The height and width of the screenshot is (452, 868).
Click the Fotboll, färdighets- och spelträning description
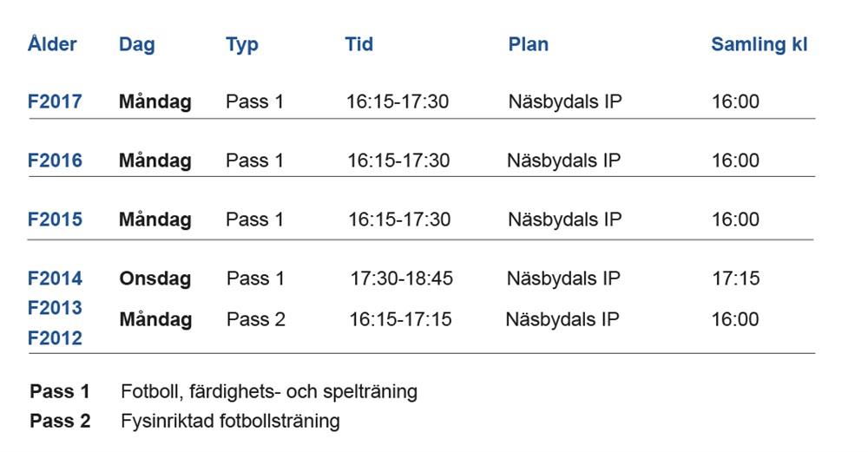click(x=269, y=391)
